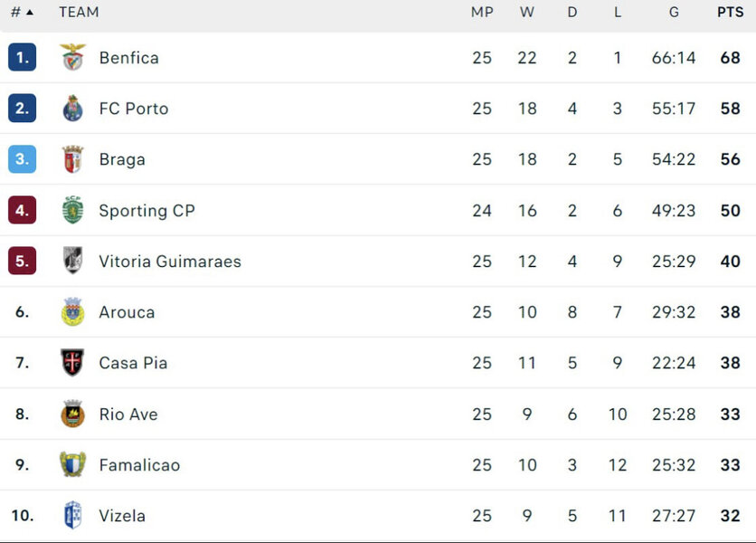Screen dimensions: 756x543
Task: Click the MP column header
Action: pos(482,13)
